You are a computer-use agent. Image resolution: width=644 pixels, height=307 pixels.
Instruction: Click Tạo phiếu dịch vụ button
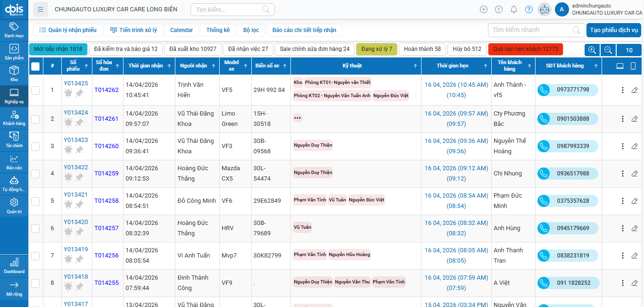tap(613, 30)
